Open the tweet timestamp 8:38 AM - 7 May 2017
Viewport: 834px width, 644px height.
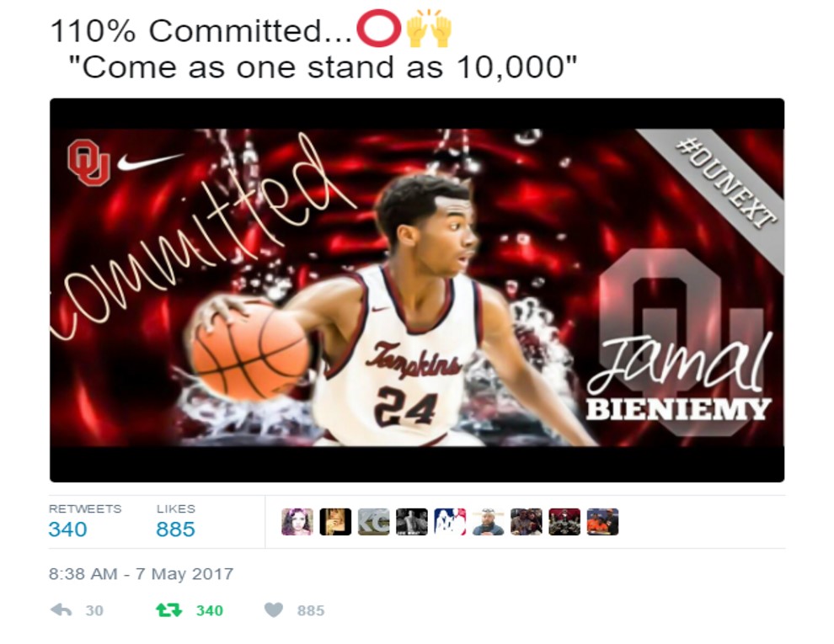point(141,574)
